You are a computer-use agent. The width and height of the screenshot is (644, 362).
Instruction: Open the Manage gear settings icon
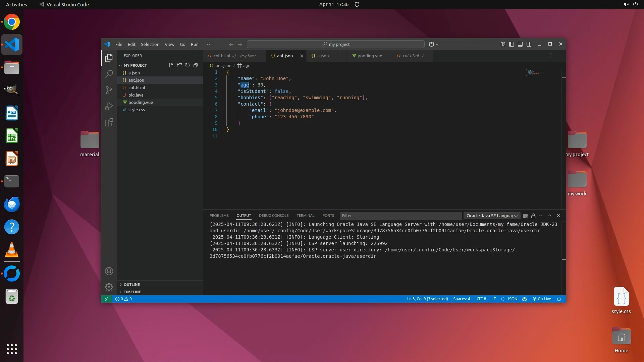pyautogui.click(x=109, y=287)
